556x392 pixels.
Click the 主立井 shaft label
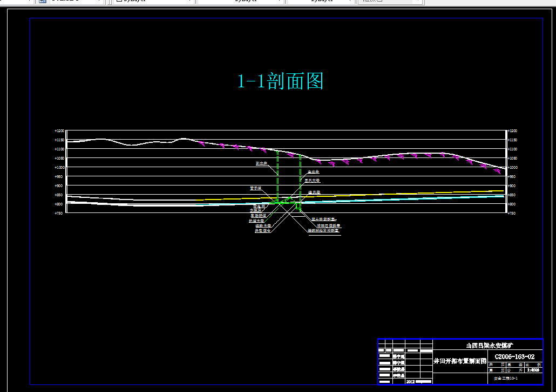point(314,172)
